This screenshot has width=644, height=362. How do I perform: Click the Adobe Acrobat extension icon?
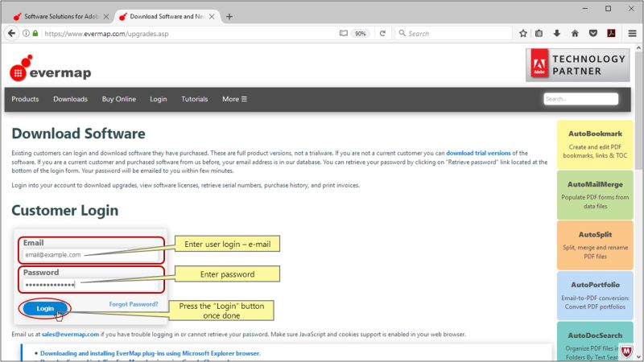click(x=611, y=33)
